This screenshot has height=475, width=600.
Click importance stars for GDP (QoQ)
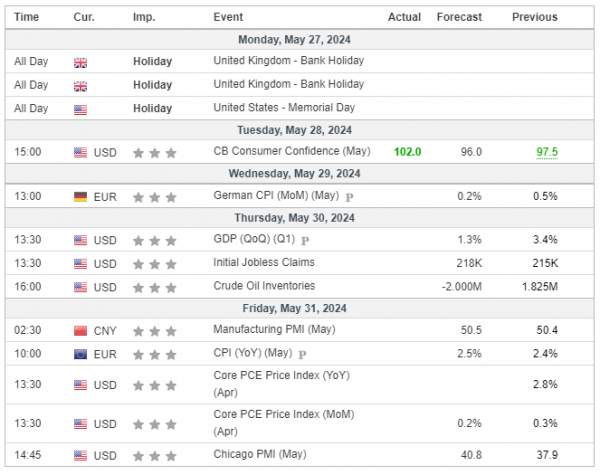155,241
